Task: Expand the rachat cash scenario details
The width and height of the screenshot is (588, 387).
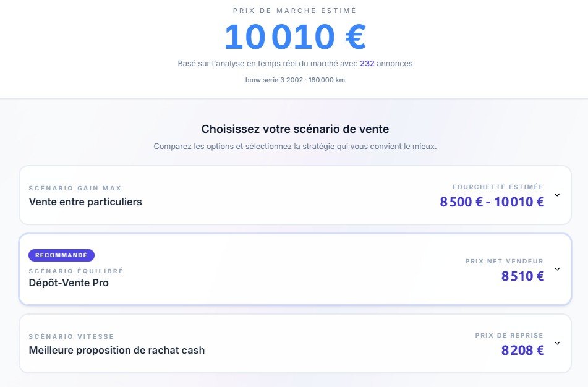Action: [558, 343]
